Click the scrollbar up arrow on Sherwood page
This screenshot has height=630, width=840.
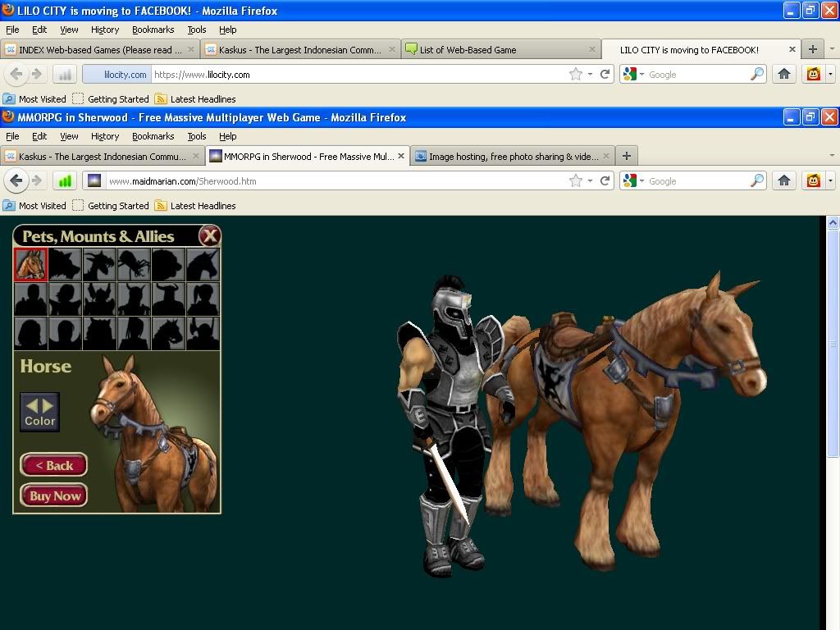click(x=833, y=221)
